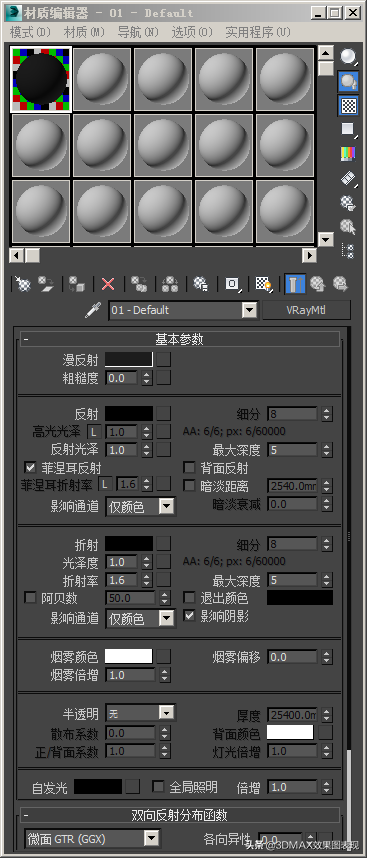Click the map button next to 自发光
This screenshot has height=858, width=367.
(x=133, y=787)
